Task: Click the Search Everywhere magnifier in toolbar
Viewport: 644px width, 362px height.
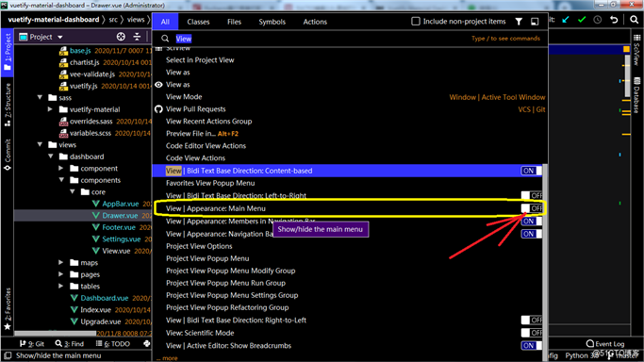Action: click(x=635, y=20)
